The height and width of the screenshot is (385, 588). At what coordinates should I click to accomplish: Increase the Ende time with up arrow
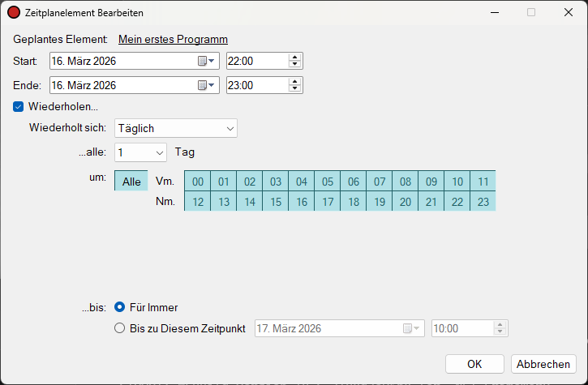coord(294,82)
